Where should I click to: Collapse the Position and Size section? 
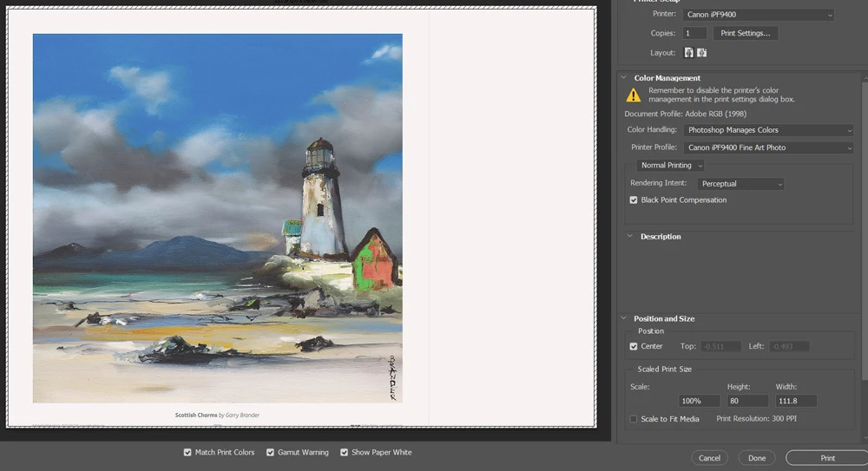point(624,319)
